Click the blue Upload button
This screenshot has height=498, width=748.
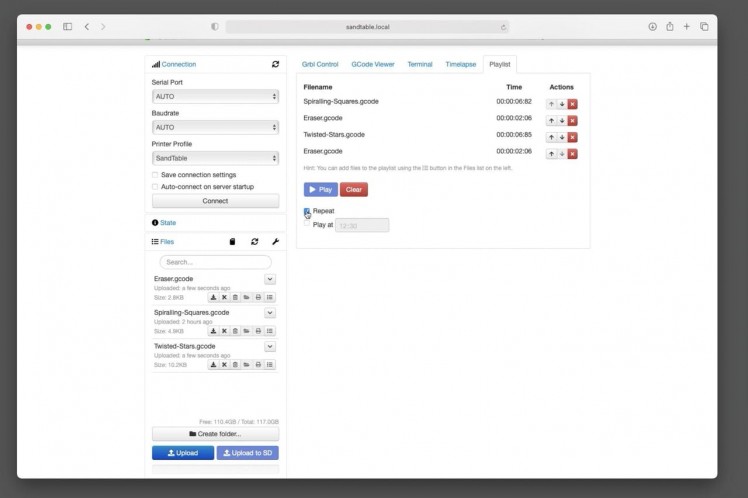pyautogui.click(x=183, y=453)
